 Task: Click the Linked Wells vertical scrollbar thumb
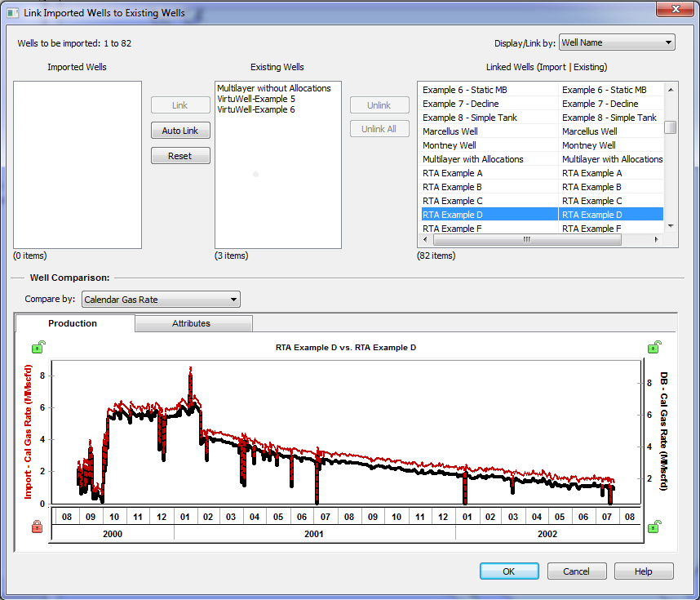coord(670,127)
